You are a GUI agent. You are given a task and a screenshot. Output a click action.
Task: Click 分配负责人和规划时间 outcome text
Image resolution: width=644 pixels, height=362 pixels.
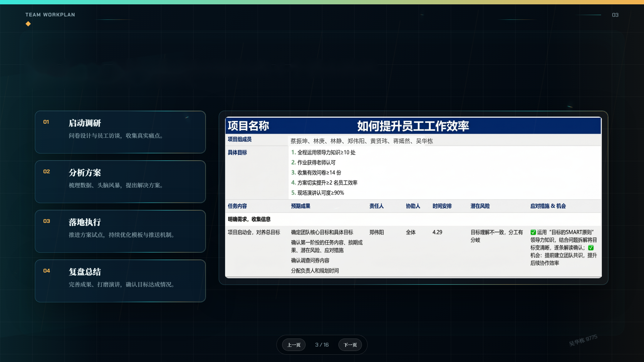315,270
